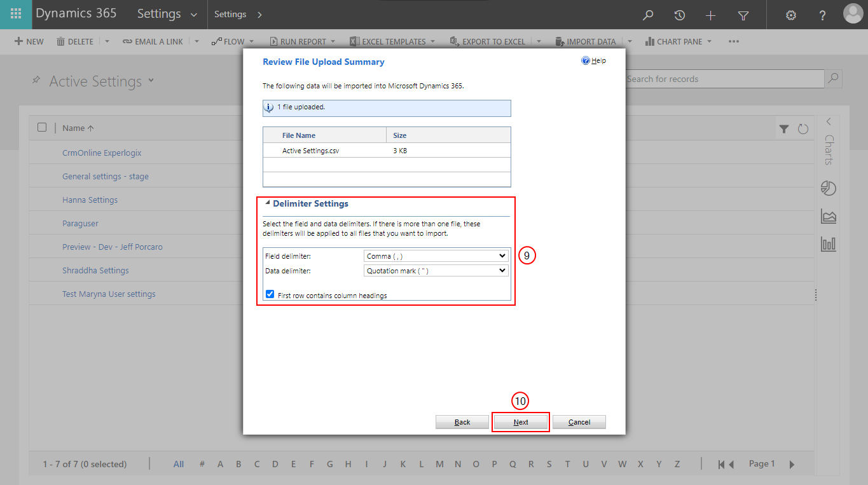Refresh the records list

pyautogui.click(x=803, y=129)
